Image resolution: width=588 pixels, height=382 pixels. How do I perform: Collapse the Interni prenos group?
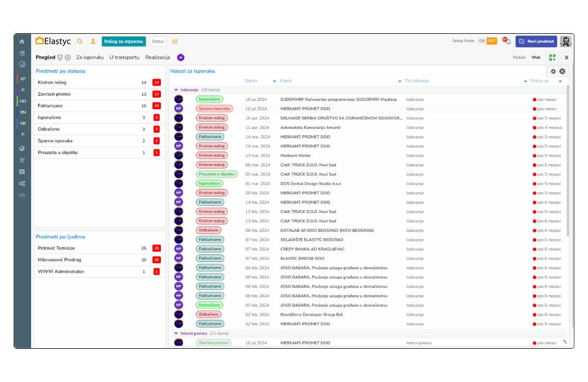(x=176, y=333)
